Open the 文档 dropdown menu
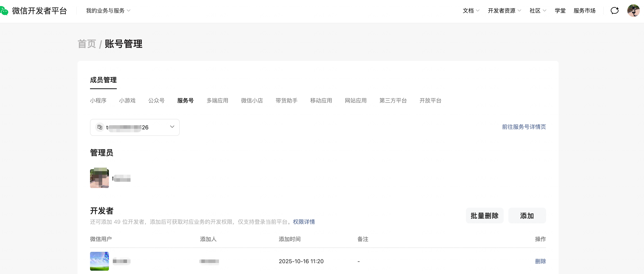Screen dimensions: 644x274 coord(471,11)
